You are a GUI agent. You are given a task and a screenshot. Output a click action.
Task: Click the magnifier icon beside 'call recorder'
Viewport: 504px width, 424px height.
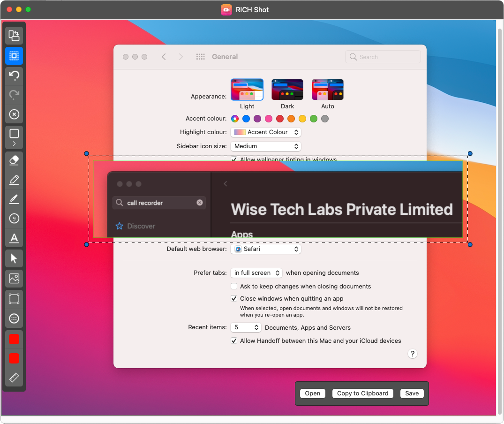click(x=119, y=203)
